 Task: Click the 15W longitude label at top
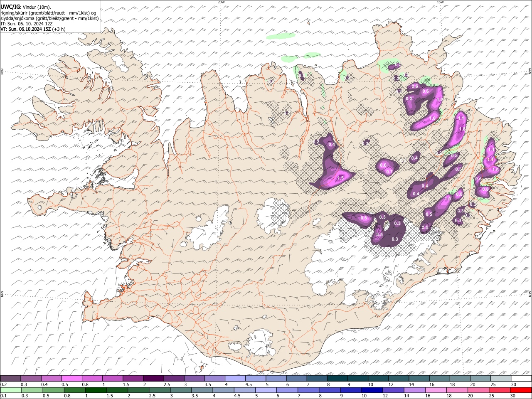point(440,2)
